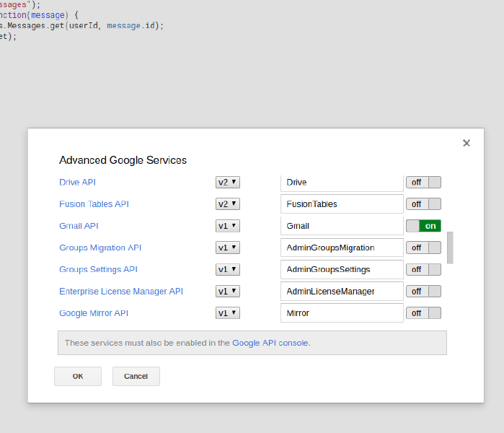Edit the AdminGroupsMigration identifier field

[x=342, y=248]
